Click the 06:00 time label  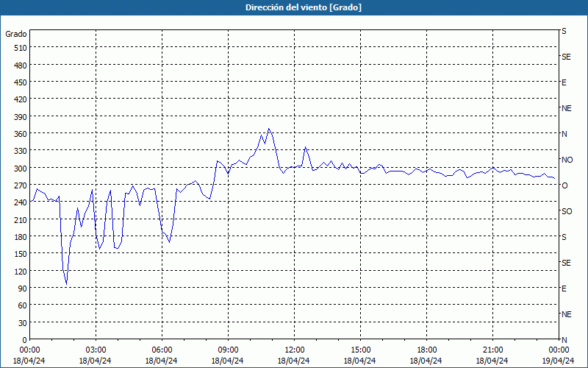tap(162, 350)
